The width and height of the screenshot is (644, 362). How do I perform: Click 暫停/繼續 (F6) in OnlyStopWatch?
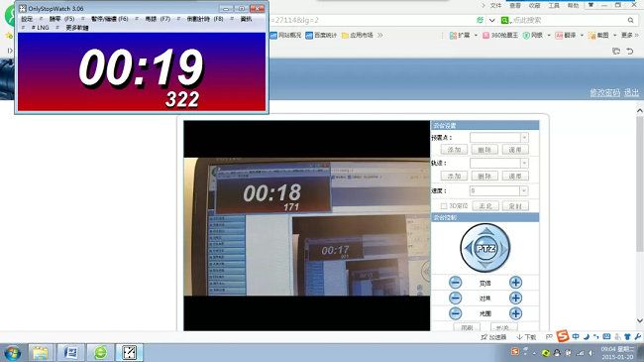(110, 19)
